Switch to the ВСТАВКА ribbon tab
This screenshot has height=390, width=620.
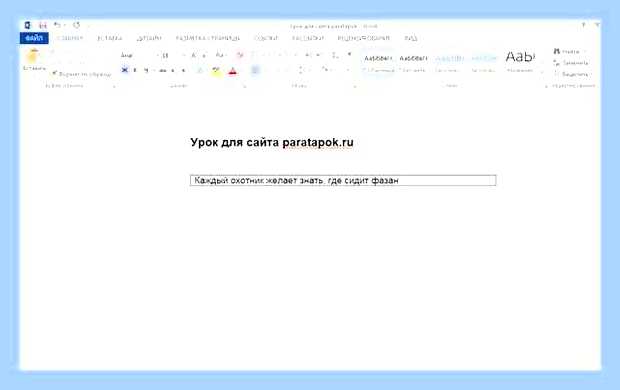(x=110, y=38)
